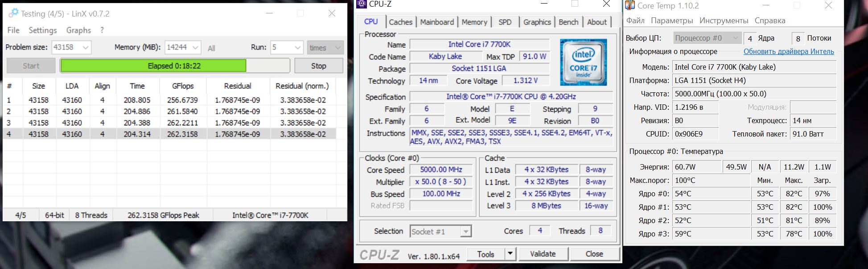Open the Settings menu in LinX
Screen dimensions: 868x269
click(43, 30)
